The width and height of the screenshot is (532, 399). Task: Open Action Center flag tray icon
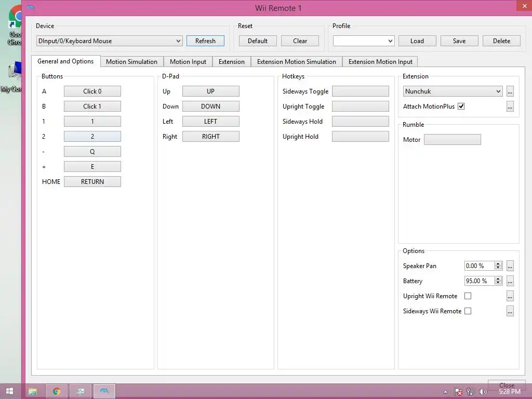[x=458, y=392]
